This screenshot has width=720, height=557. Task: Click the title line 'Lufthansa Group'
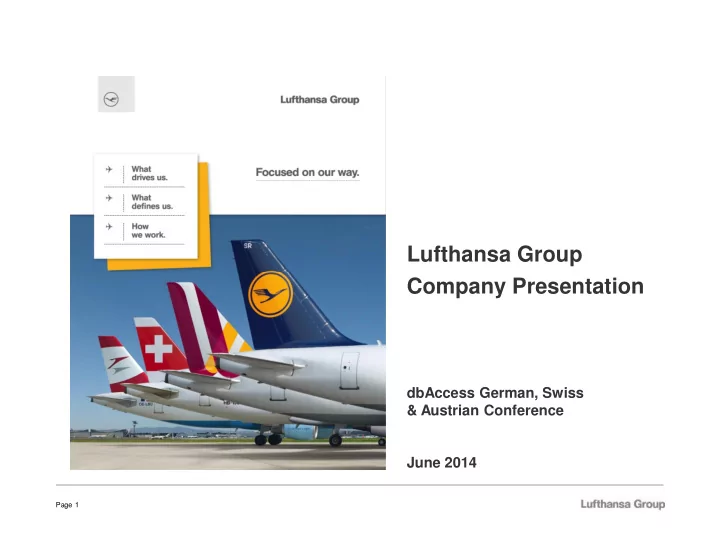495,254
